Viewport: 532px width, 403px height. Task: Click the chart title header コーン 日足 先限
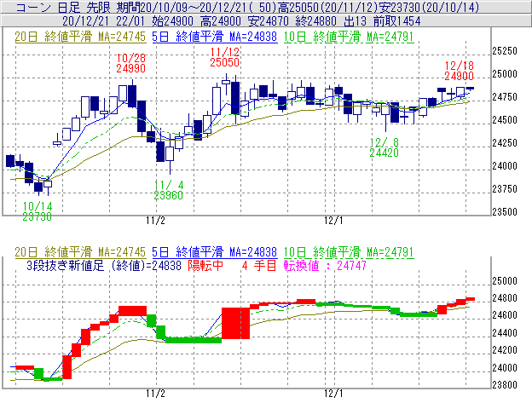pyautogui.click(x=63, y=7)
